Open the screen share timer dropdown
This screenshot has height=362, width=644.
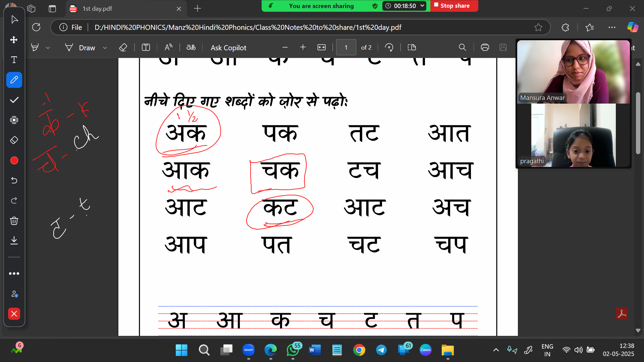[422, 6]
